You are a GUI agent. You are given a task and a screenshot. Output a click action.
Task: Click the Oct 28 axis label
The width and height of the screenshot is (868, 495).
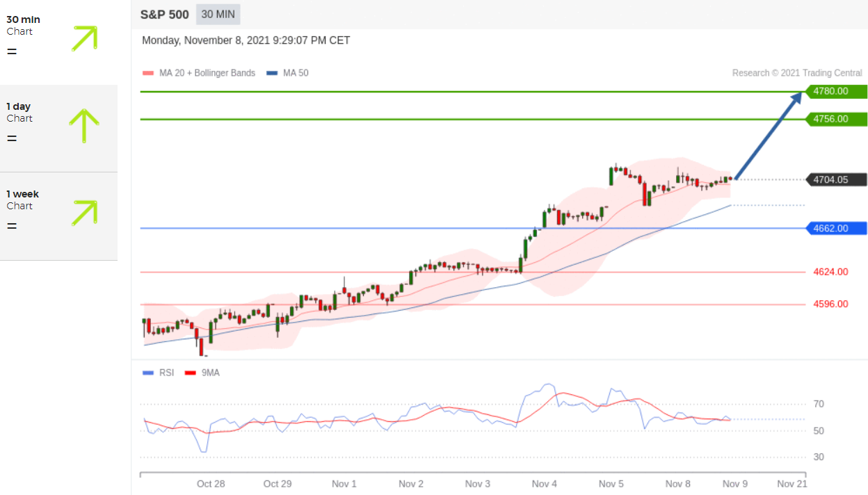coord(211,484)
